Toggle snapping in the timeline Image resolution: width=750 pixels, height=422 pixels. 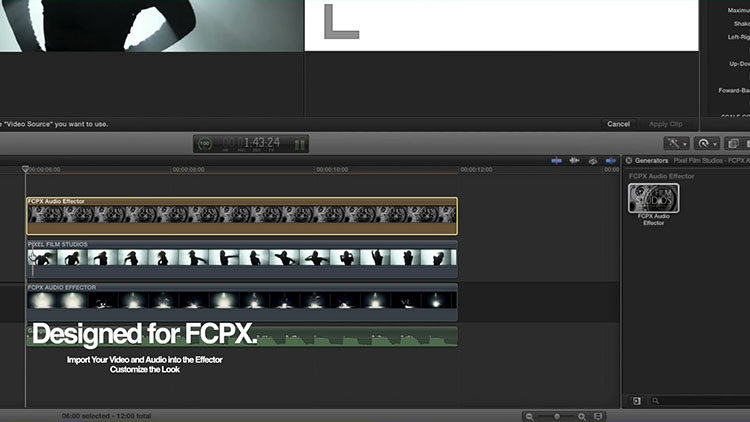coord(611,161)
